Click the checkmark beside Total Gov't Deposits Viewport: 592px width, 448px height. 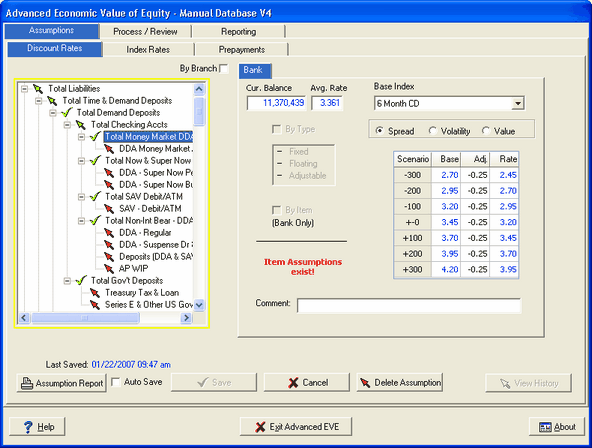tap(81, 281)
